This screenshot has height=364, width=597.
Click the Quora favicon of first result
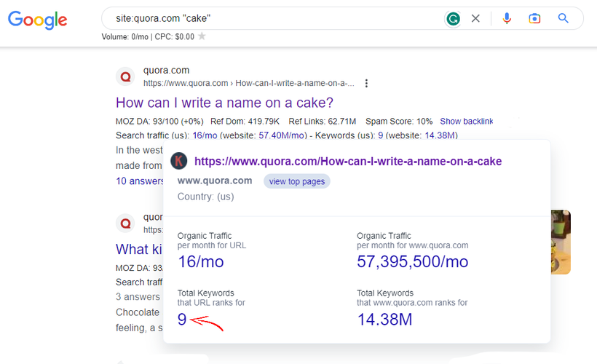[x=126, y=76]
